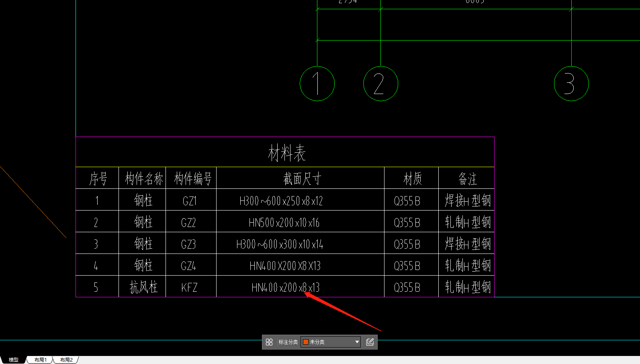Viewport: 640px width, 364px height.
Task: Click Q355B in the GZ2 row
Action: [x=407, y=222]
